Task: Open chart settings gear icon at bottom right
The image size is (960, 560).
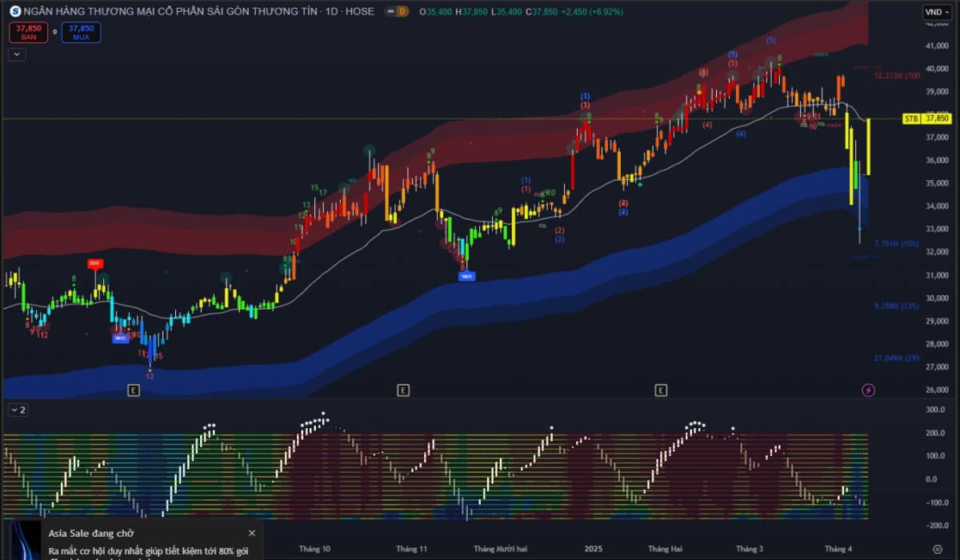Action: pyautogui.click(x=938, y=549)
